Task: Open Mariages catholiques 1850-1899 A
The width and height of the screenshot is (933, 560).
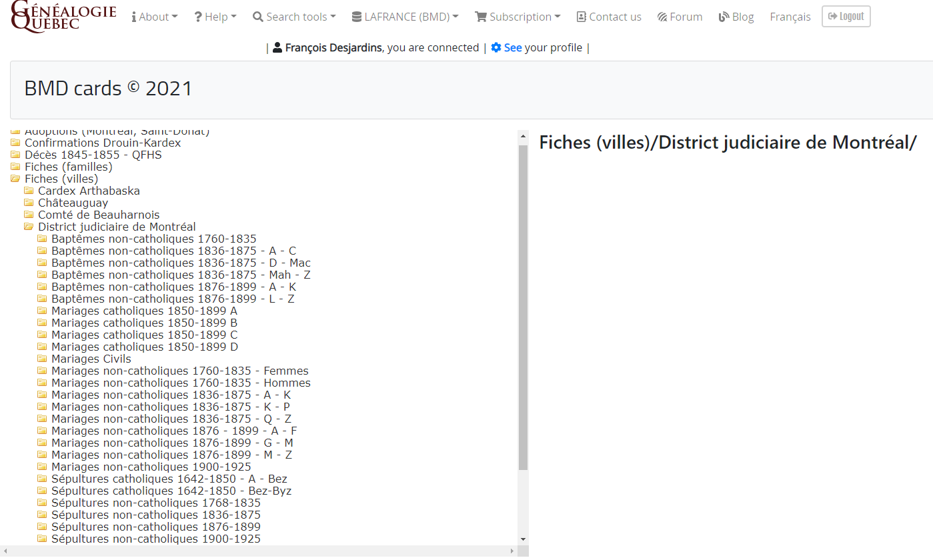Action: click(x=144, y=311)
